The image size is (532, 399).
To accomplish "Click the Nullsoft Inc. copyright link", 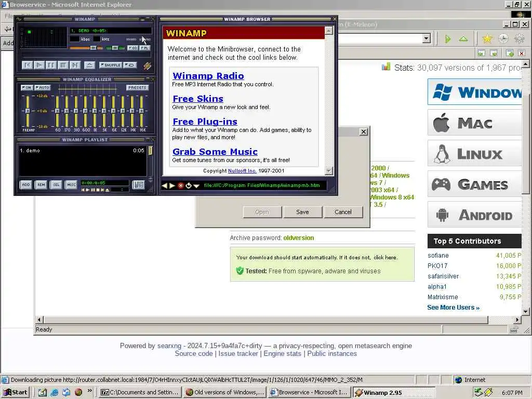I will [242, 170].
